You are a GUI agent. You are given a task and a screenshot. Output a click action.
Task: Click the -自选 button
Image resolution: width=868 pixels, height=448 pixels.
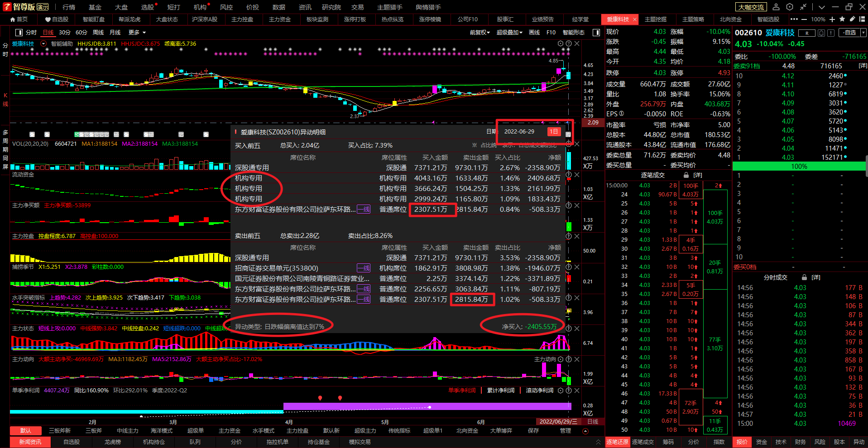click(x=849, y=33)
